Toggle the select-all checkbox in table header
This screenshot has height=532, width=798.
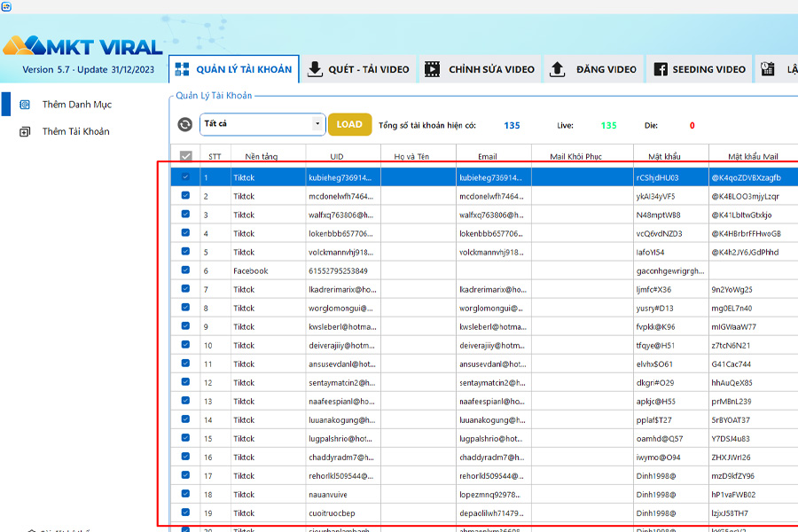coord(186,156)
